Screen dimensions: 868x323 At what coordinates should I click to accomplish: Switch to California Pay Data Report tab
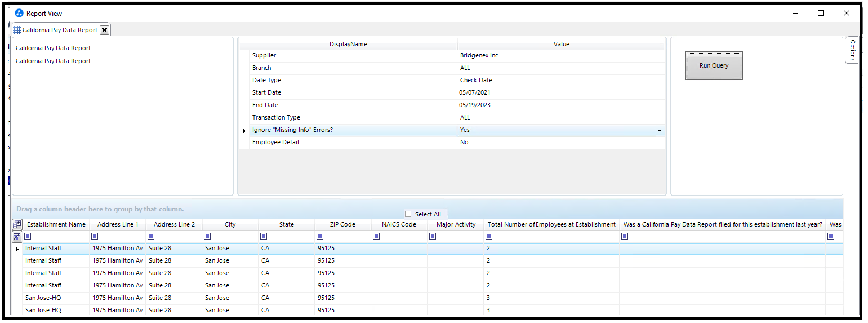tap(60, 30)
